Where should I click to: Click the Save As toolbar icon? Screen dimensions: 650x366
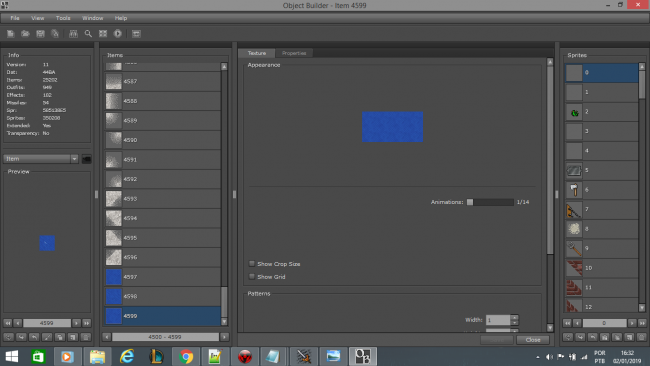click(55, 34)
